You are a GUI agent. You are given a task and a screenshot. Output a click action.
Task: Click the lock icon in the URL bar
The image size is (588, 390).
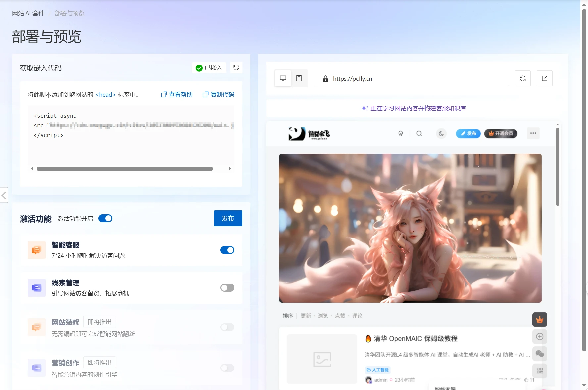point(325,79)
